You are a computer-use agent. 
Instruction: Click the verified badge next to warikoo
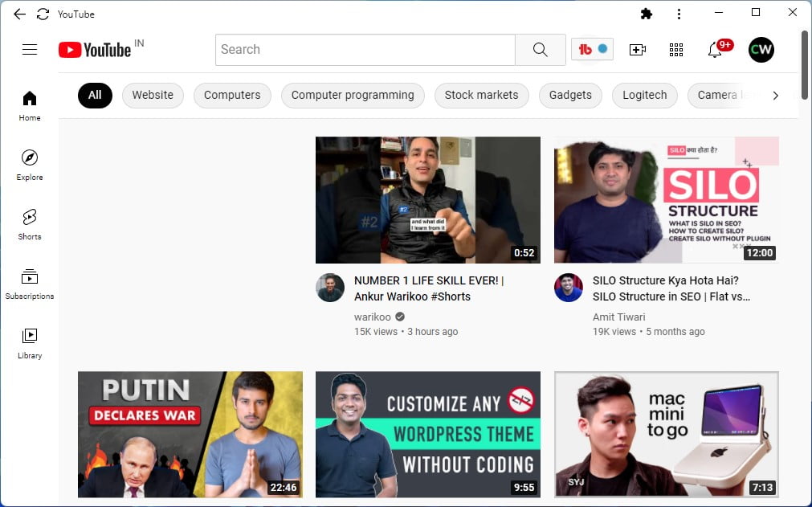coord(400,317)
